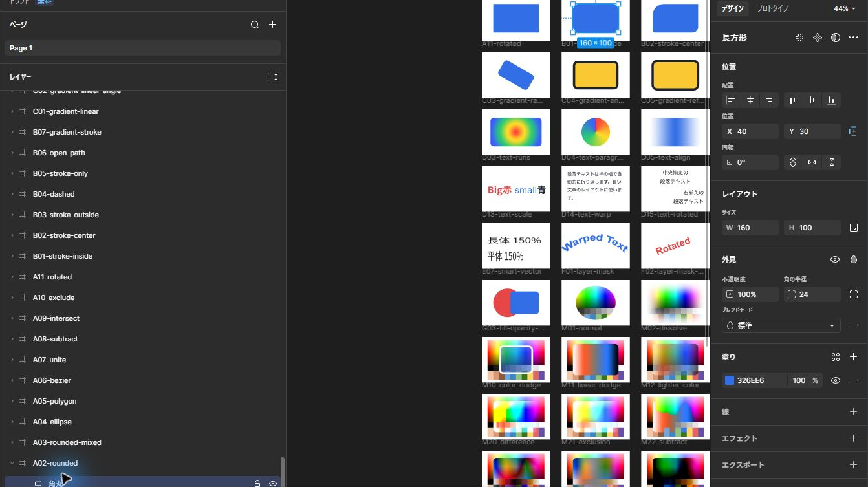Toggle lock aspect ratio beside H field

click(854, 228)
